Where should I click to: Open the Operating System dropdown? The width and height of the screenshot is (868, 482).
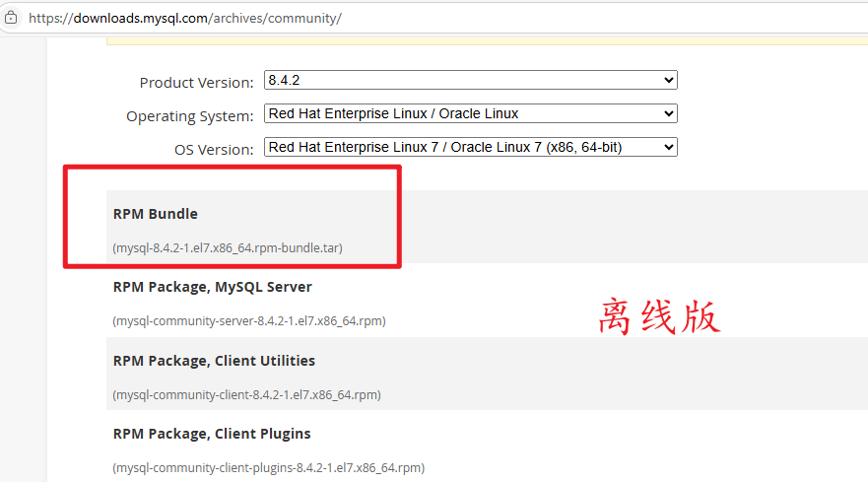pos(471,113)
